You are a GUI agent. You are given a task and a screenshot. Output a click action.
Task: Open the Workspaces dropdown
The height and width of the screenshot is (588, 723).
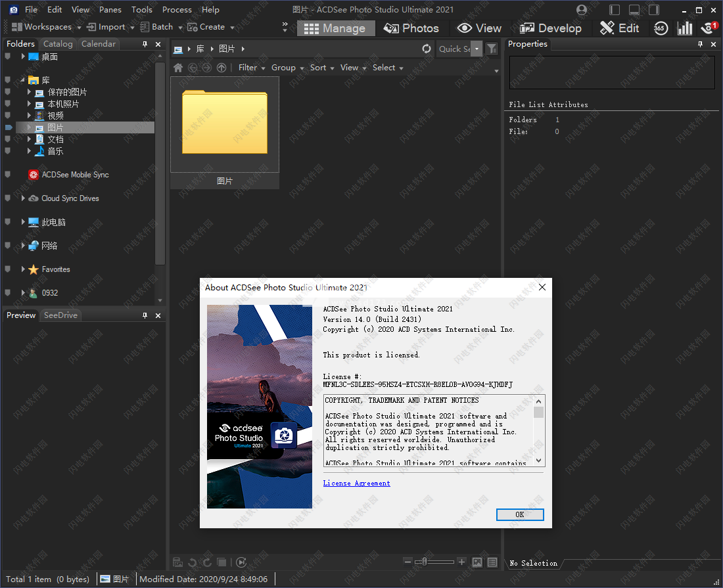(47, 27)
